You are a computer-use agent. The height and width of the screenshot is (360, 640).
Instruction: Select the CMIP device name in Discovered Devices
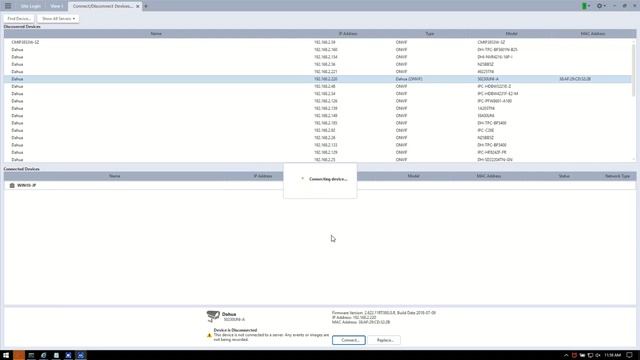coord(25,42)
